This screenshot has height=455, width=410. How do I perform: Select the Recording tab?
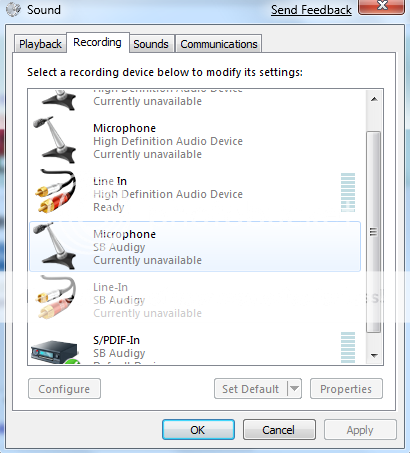[x=98, y=42]
